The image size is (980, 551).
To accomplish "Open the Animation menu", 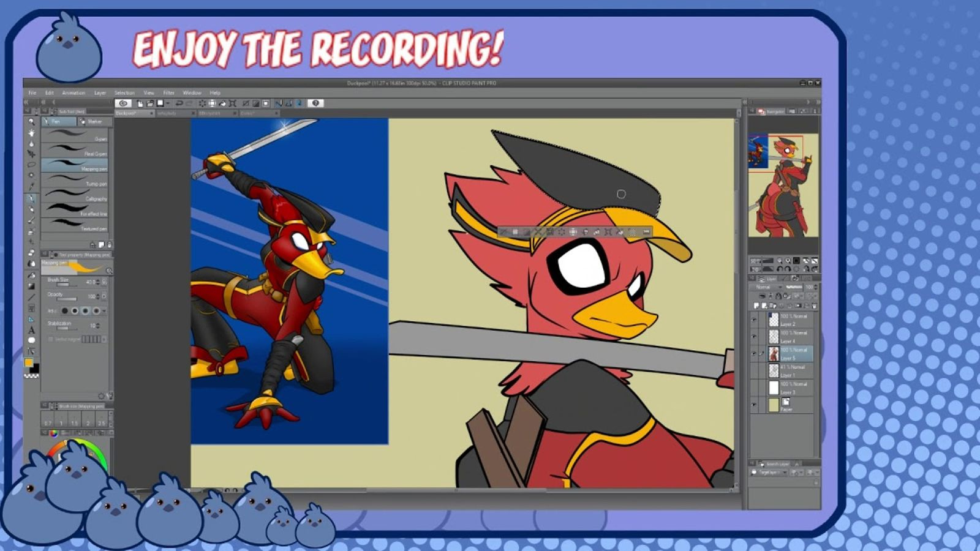I will click(x=73, y=93).
